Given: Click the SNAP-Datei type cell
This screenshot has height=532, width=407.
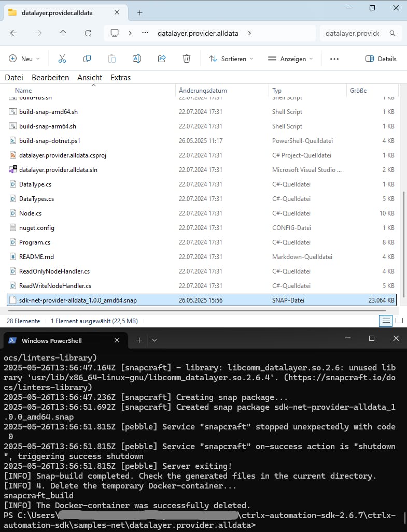Looking at the screenshot, I should [x=288, y=300].
